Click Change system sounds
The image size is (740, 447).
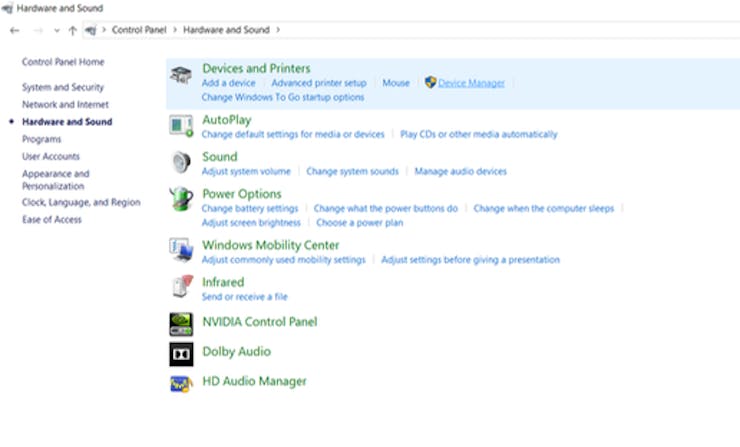[x=352, y=171]
